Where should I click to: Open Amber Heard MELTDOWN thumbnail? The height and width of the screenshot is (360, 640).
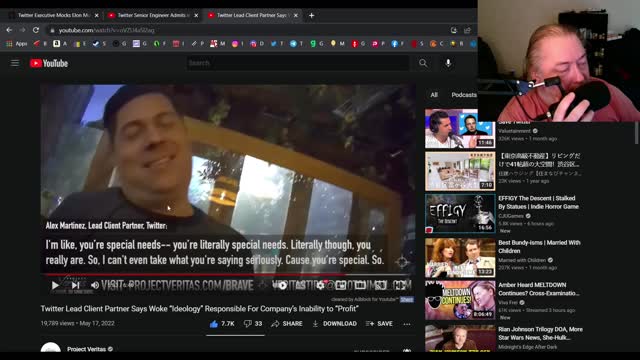460,300
